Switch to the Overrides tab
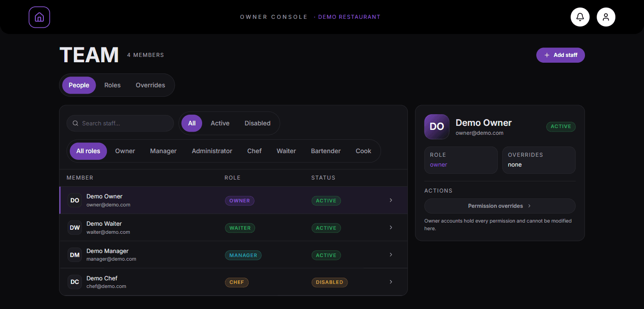 coord(150,85)
